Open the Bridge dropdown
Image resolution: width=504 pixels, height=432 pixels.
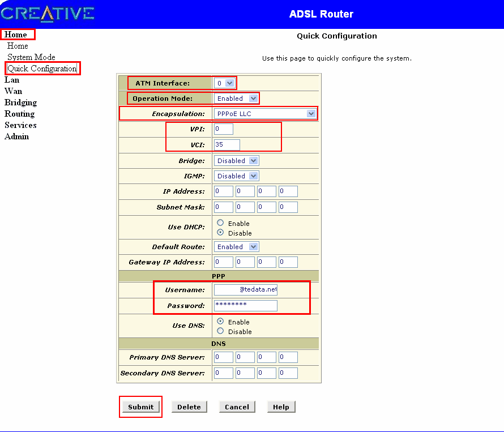click(237, 161)
